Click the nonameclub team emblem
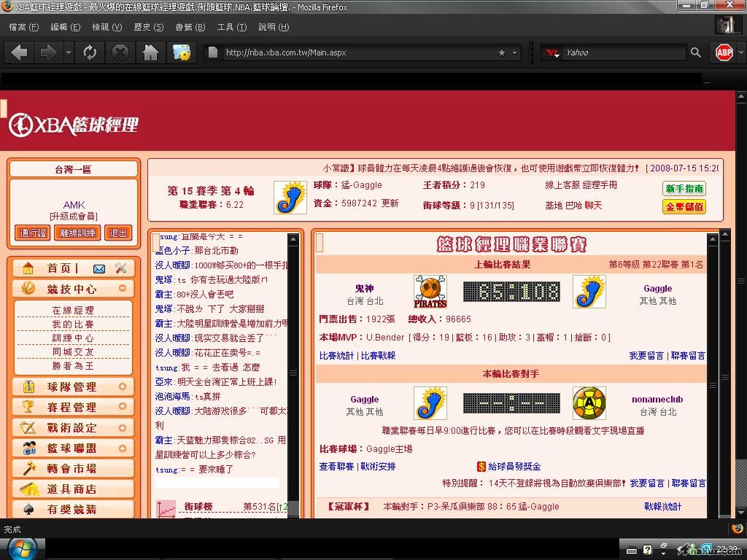This screenshot has height=560, width=747. pos(589,403)
